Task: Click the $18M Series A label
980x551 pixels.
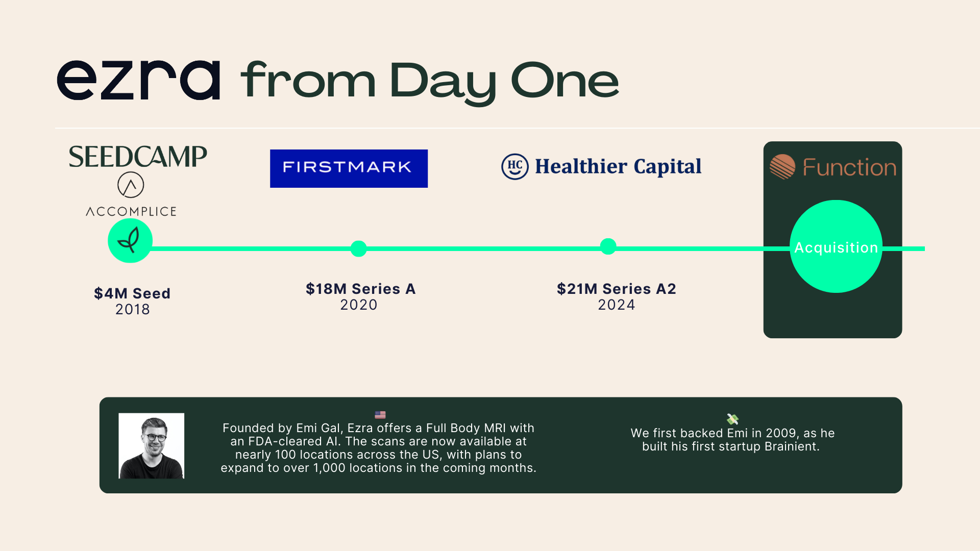Action: (x=361, y=289)
